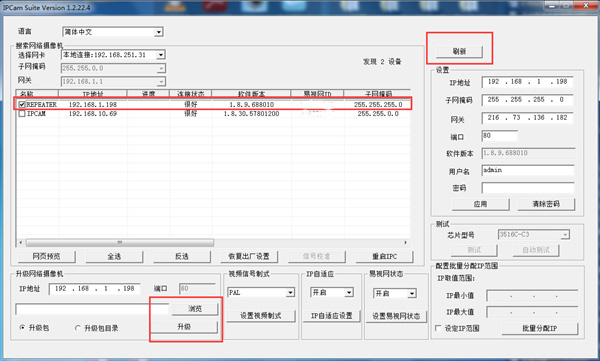
Task: Click the IP最小值 field
Action: pyautogui.click(x=532, y=296)
